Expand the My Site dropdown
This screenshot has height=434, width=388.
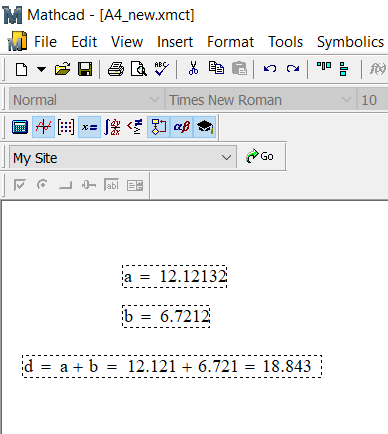click(123, 157)
